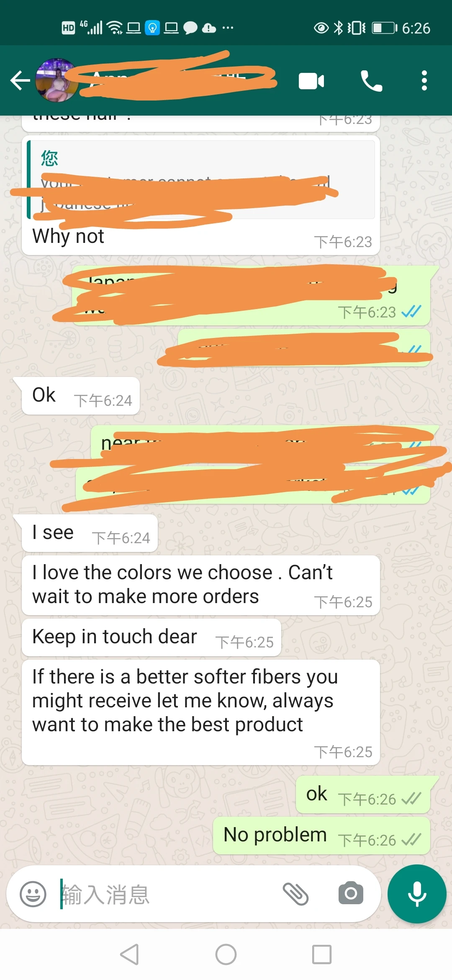
Task: Tap the green microphone voice message button
Action: tap(417, 894)
